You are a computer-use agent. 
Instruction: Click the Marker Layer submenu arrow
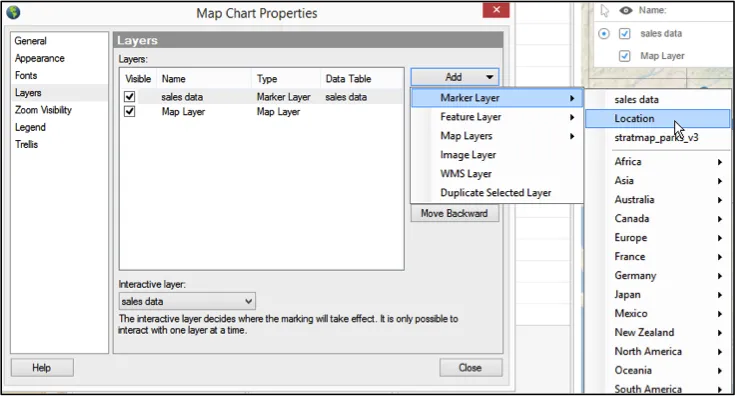572,98
